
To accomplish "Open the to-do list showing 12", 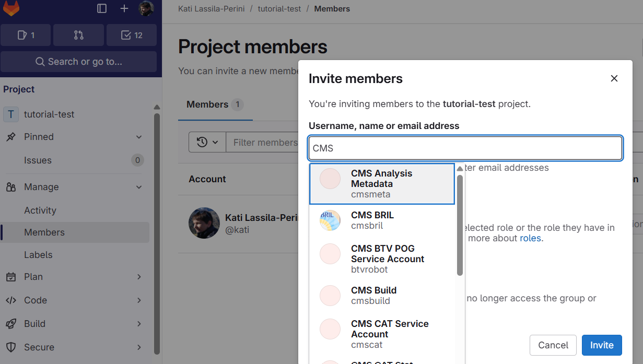I will (x=132, y=35).
